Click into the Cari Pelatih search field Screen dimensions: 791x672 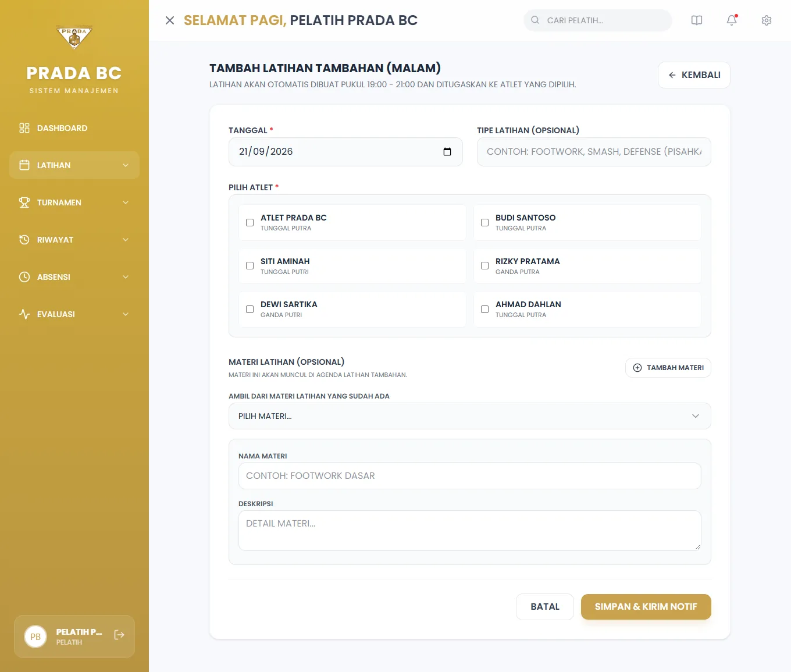coord(598,20)
